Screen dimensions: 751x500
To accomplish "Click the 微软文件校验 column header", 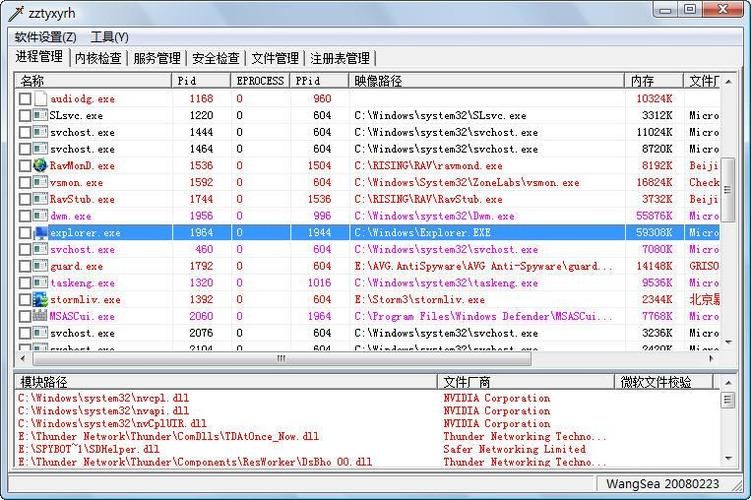I will click(x=664, y=382).
